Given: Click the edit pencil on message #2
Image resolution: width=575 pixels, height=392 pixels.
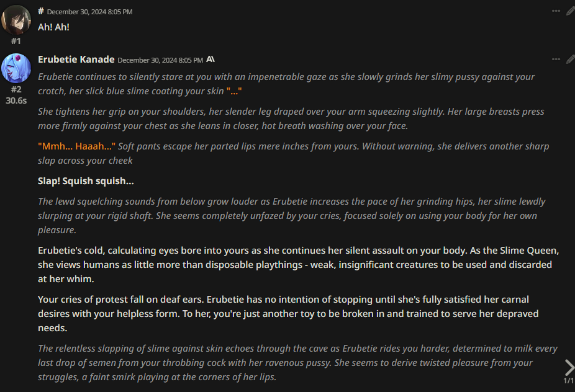Looking at the screenshot, I should [x=570, y=60].
